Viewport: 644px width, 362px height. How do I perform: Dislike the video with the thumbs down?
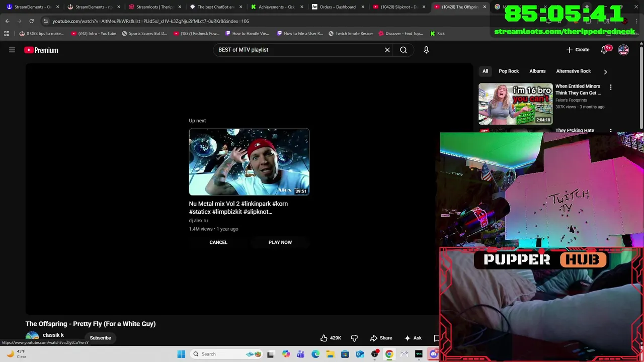354,338
